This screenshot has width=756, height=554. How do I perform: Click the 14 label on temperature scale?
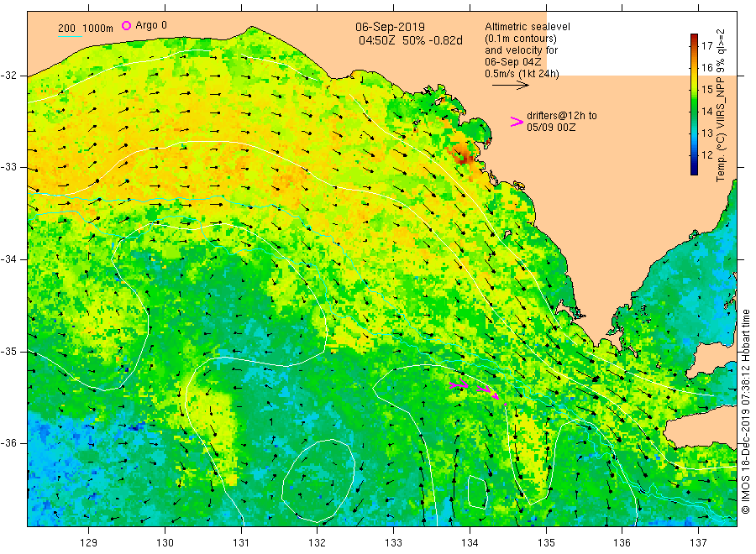click(706, 112)
